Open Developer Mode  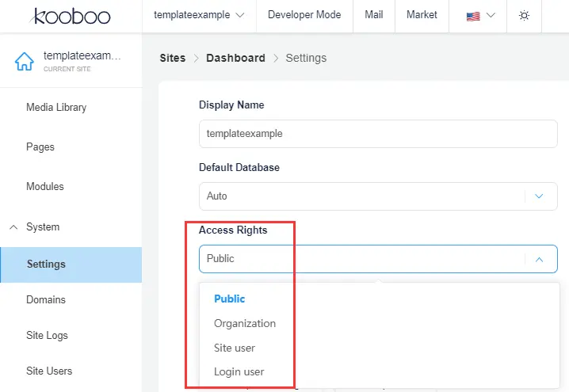[304, 15]
